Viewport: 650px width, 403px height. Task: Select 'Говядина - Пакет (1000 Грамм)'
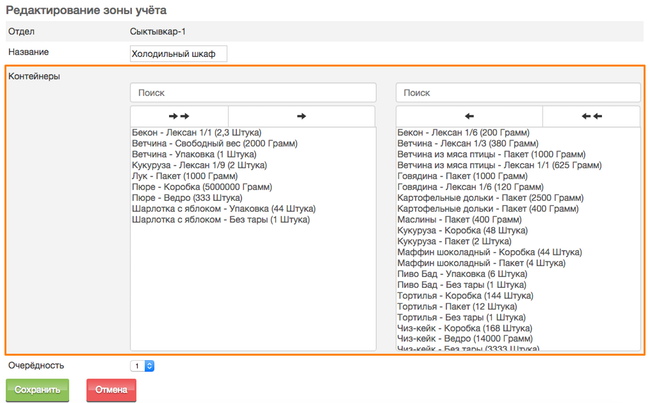(463, 176)
